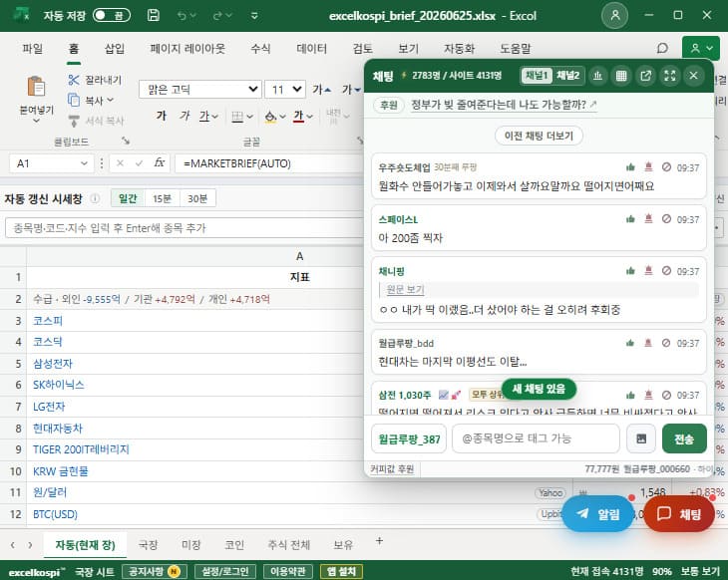Open the 파일 menu
This screenshot has height=580, width=728.
click(x=33, y=48)
